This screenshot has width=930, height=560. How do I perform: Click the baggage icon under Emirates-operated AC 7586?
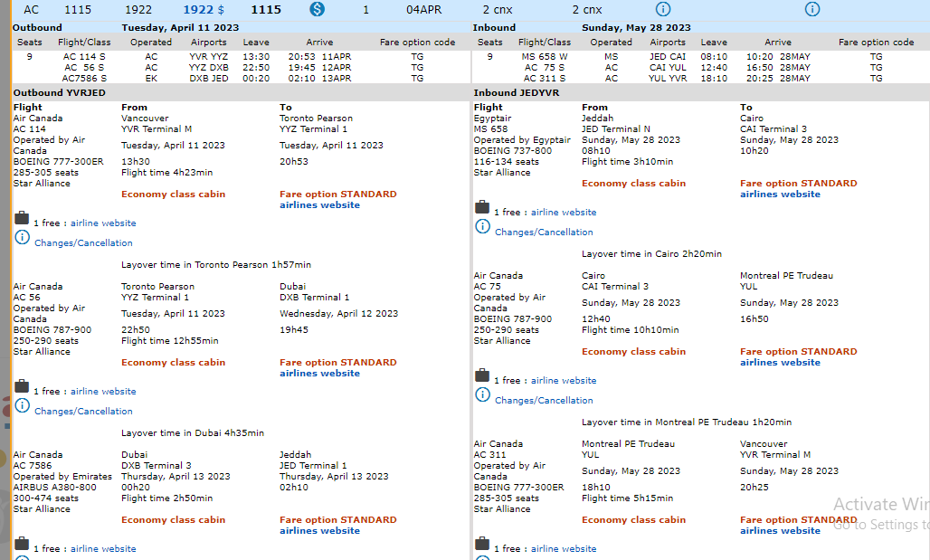tap(22, 544)
